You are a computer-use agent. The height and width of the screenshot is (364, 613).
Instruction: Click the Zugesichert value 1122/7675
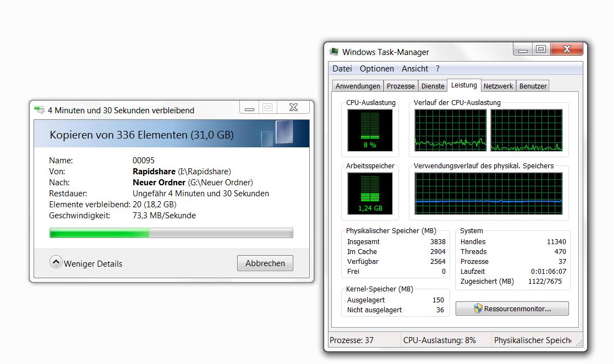coord(545,281)
